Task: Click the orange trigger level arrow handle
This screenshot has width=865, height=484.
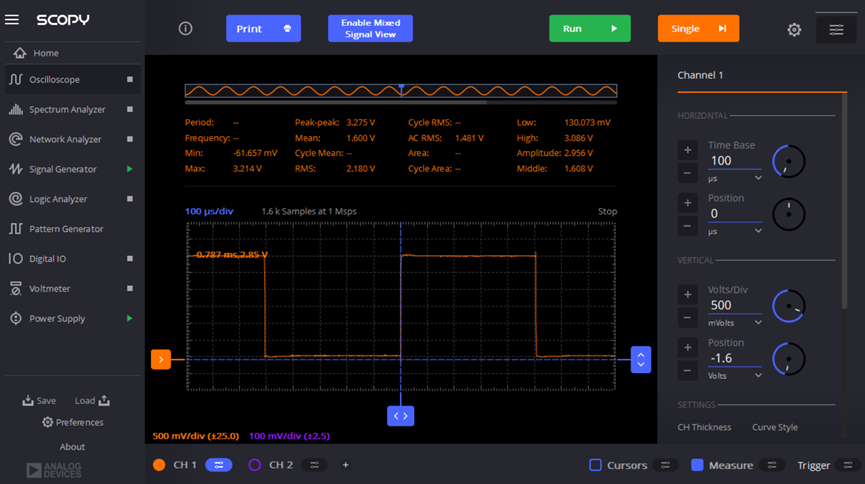Action: coord(161,359)
